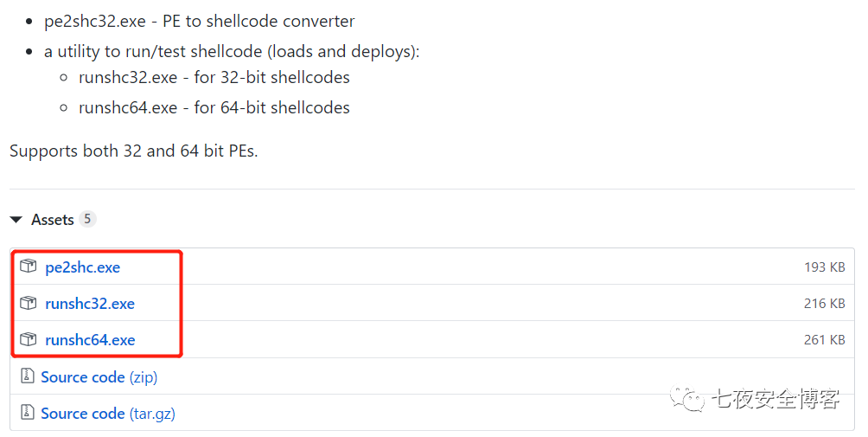Screen dimensions: 868x437
Task: Click the 261 KB size of runshc64.exe
Action: coord(824,340)
